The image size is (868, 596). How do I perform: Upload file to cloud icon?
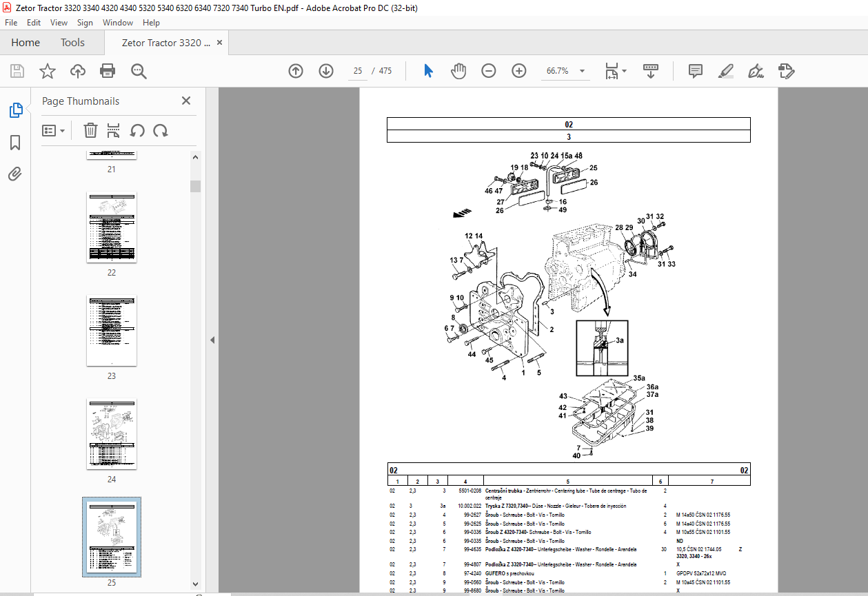78,71
